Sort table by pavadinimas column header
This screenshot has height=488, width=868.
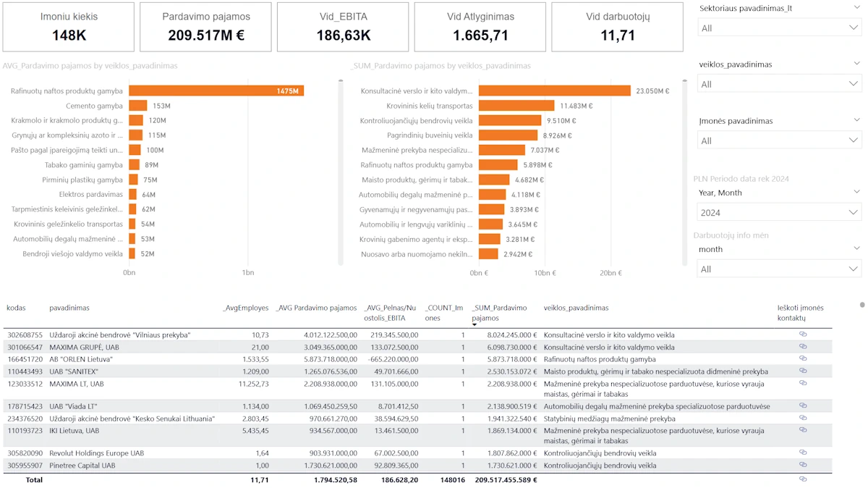69,308
